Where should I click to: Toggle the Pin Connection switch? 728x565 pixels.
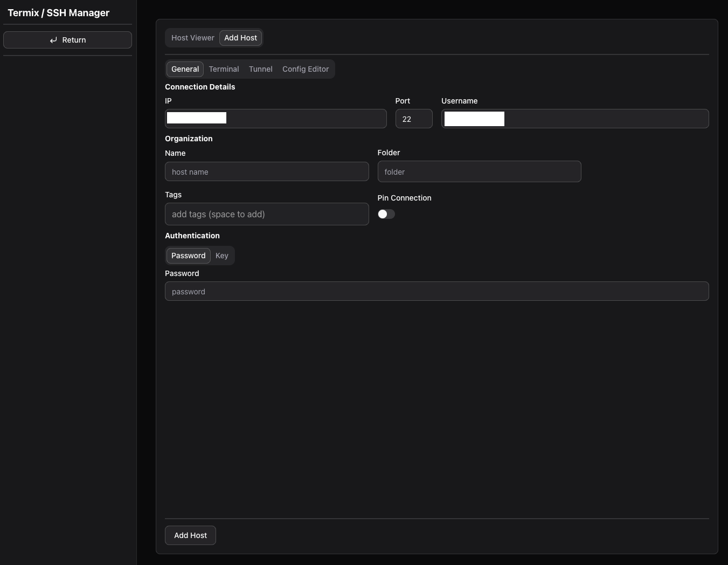[386, 214]
